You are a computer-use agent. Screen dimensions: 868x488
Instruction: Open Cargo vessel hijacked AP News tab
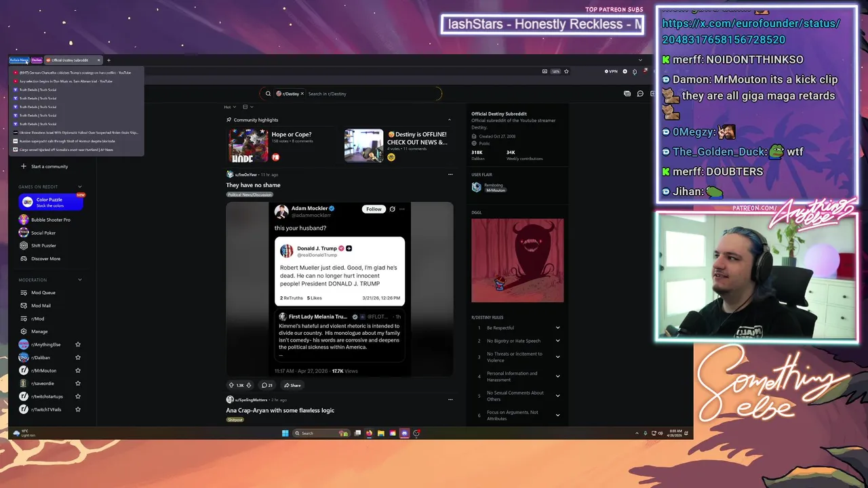(x=77, y=149)
